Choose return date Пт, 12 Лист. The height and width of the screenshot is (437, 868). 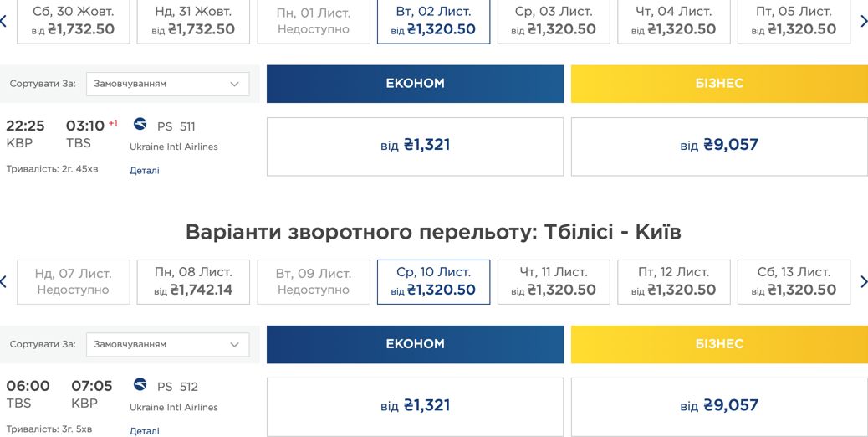pos(674,282)
